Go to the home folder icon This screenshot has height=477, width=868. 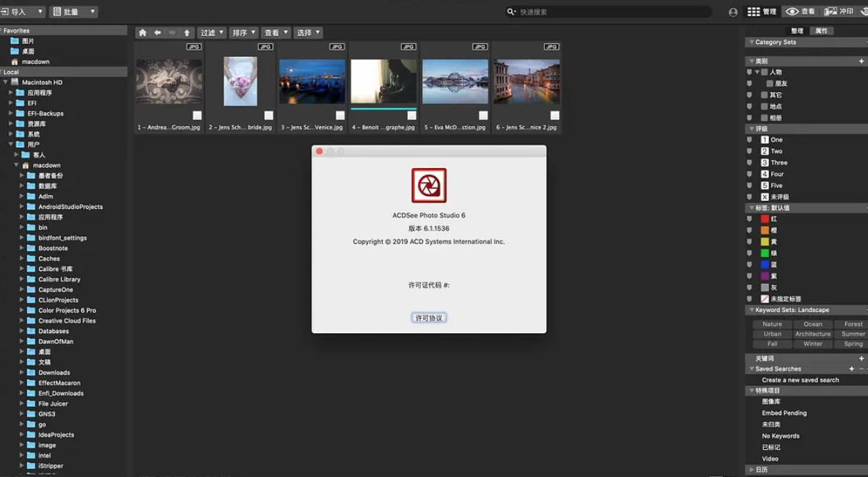[x=142, y=33]
